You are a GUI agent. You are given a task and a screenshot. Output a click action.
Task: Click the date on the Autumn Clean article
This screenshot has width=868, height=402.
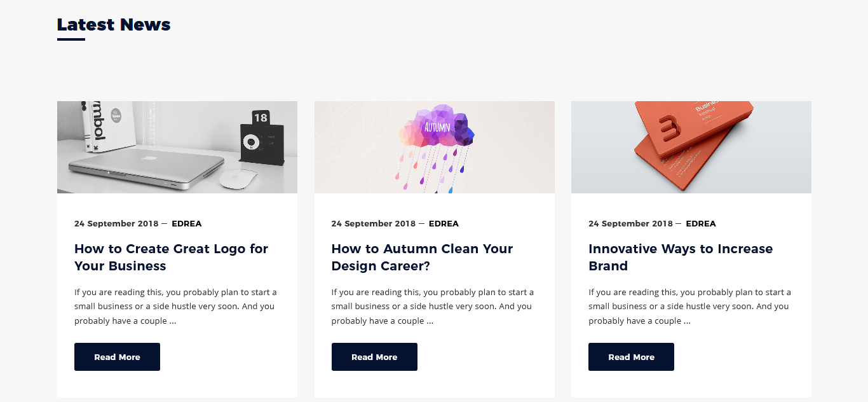click(x=374, y=224)
